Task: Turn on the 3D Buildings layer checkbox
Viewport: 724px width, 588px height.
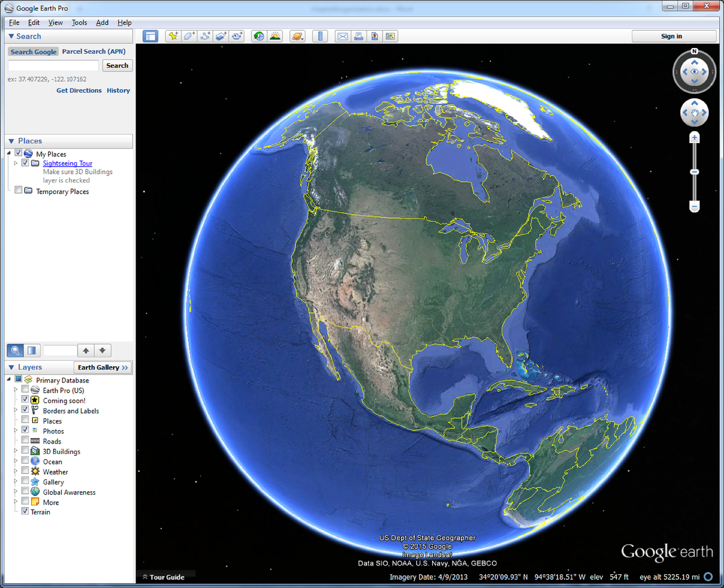Action: coord(25,451)
